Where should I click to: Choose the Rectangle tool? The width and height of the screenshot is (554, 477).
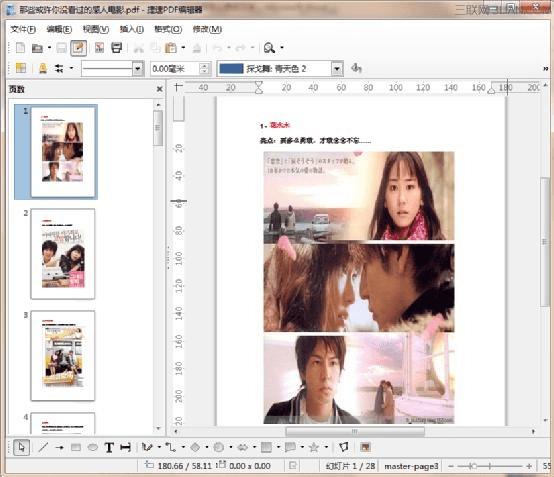coord(76,447)
